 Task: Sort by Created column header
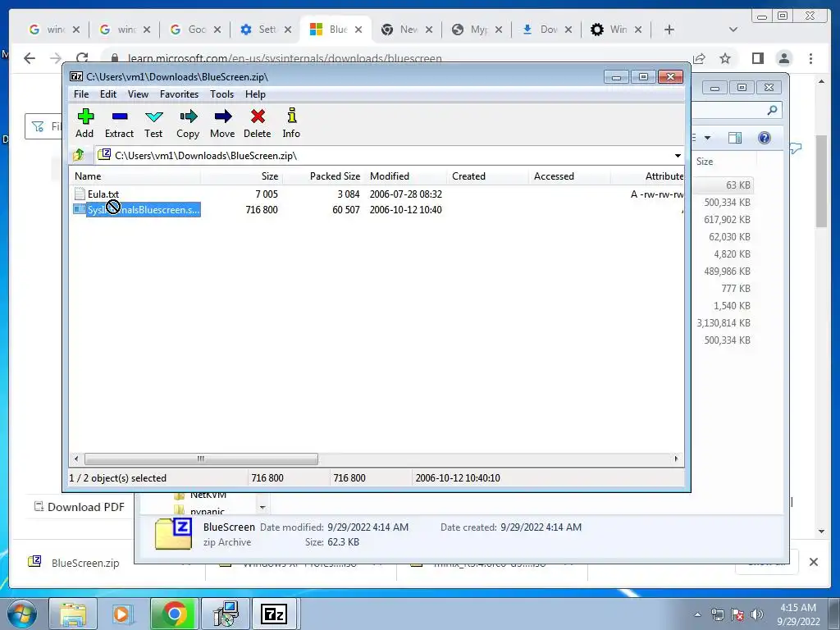click(487, 176)
